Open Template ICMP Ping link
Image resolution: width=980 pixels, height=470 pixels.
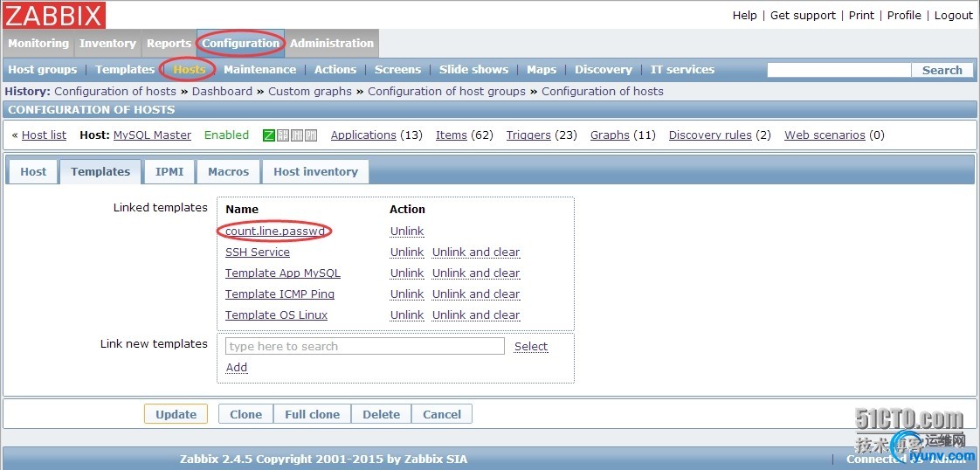coord(280,294)
